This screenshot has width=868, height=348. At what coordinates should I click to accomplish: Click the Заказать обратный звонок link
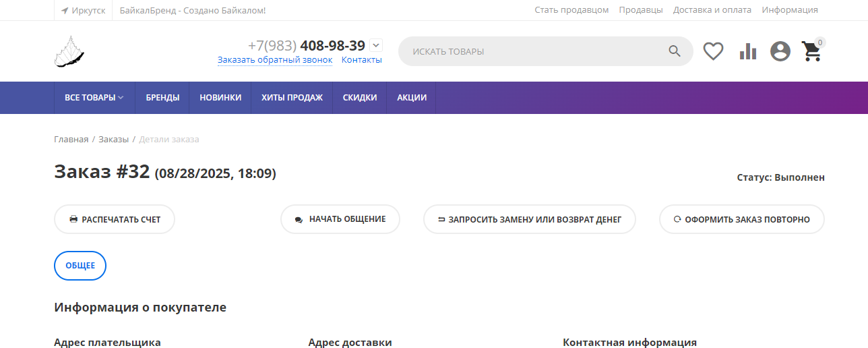click(x=275, y=60)
